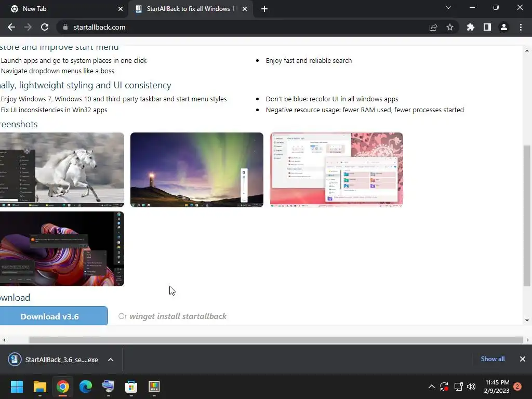
Task: Open the notification badge showing 2
Action: [x=517, y=387]
